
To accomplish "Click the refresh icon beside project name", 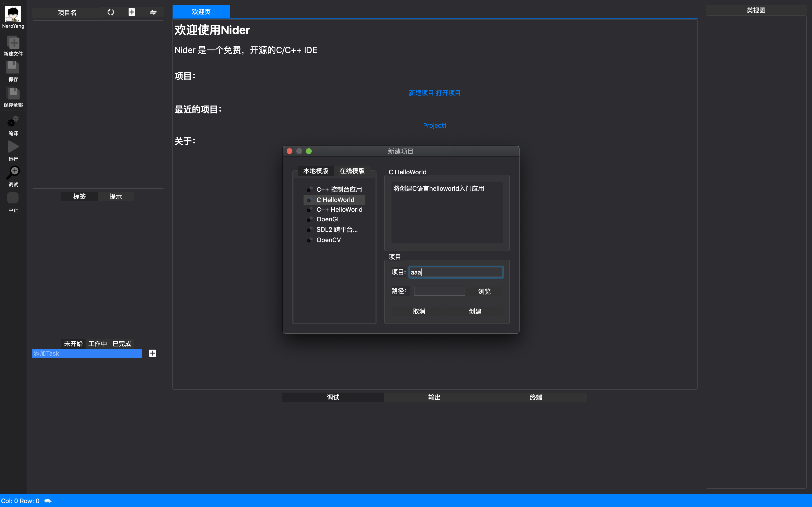I will click(x=111, y=12).
